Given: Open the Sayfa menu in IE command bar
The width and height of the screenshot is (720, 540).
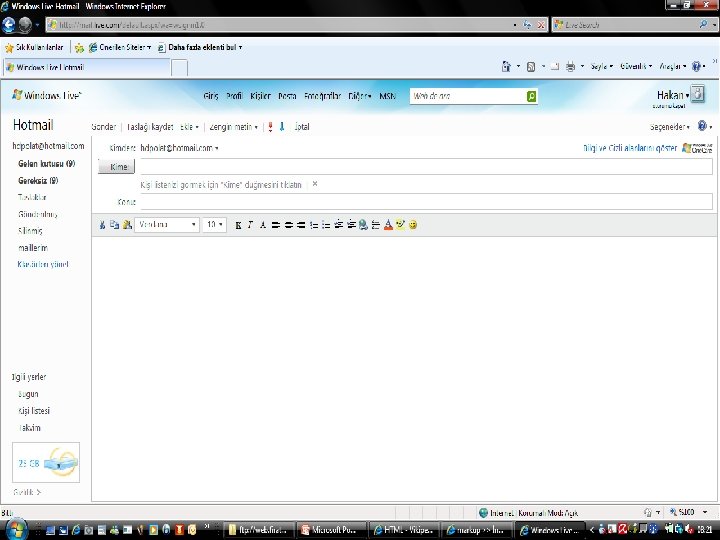Looking at the screenshot, I should click(602, 67).
